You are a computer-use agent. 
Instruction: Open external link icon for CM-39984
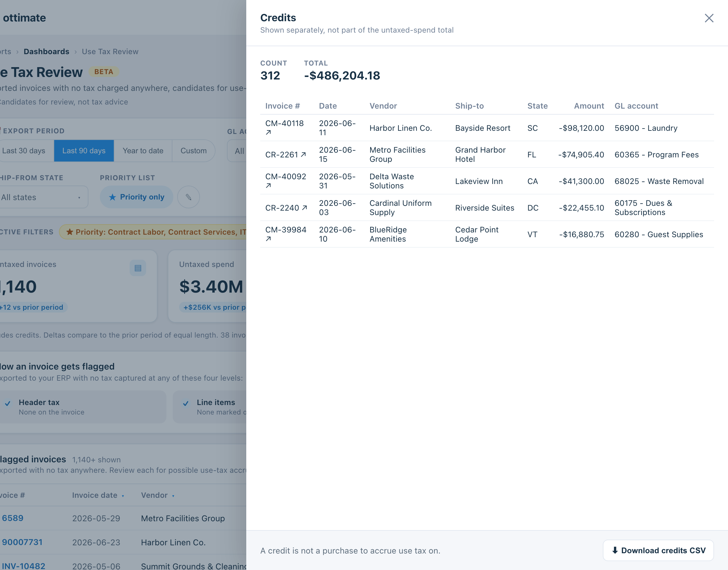[x=268, y=239]
